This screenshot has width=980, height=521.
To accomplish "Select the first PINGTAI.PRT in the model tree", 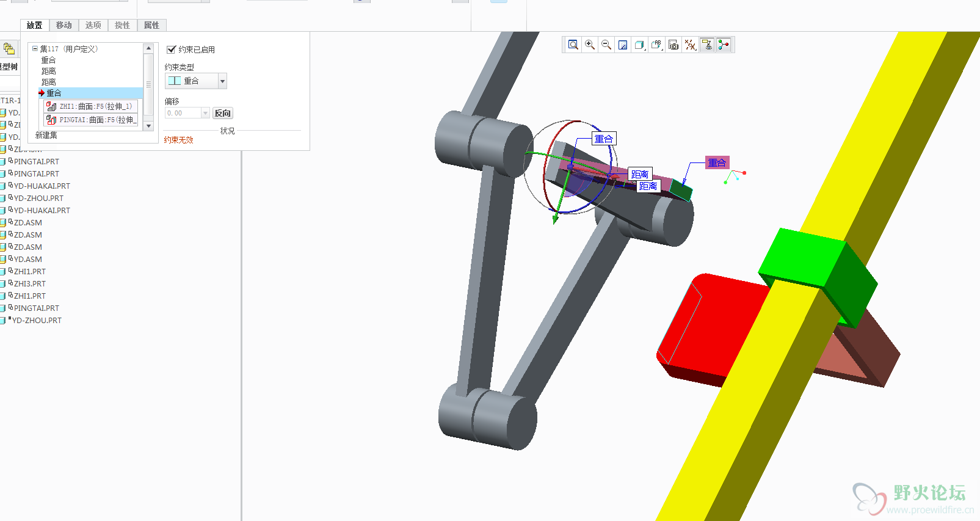I will click(37, 161).
